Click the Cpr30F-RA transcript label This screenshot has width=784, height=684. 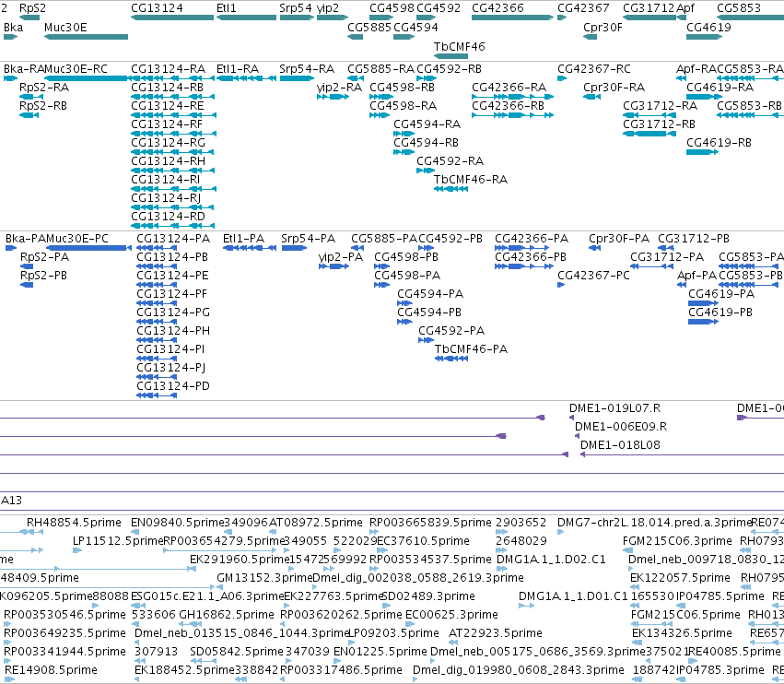[614, 88]
